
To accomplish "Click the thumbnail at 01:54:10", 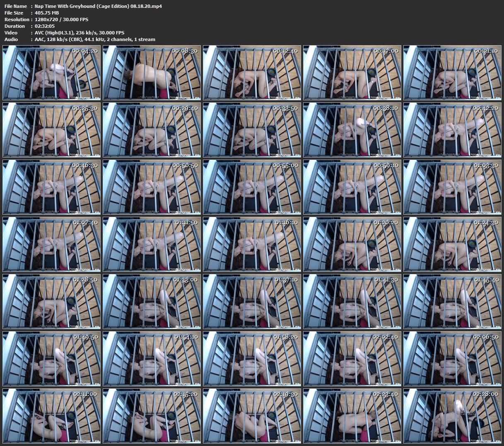I will pyautogui.click(x=152, y=359).
